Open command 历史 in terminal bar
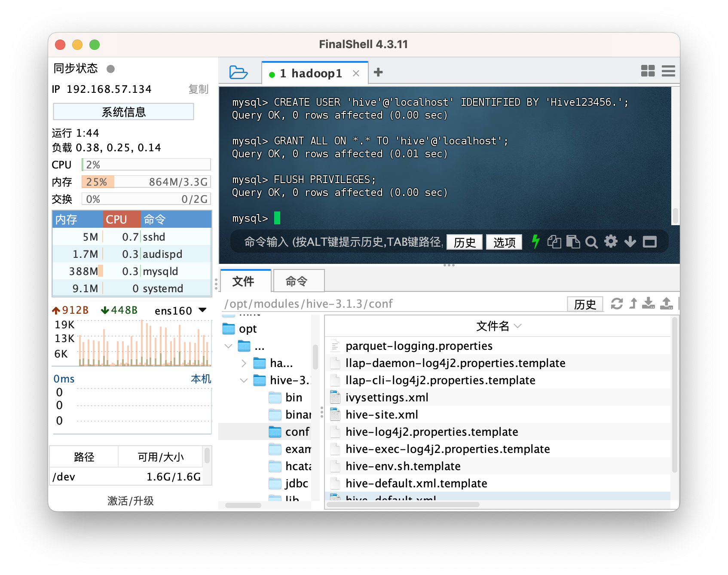The height and width of the screenshot is (575, 728). coord(465,242)
